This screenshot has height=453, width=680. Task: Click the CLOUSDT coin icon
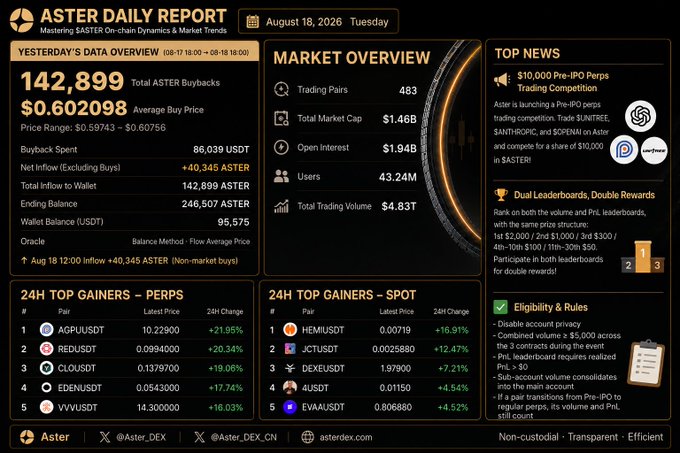point(46,368)
